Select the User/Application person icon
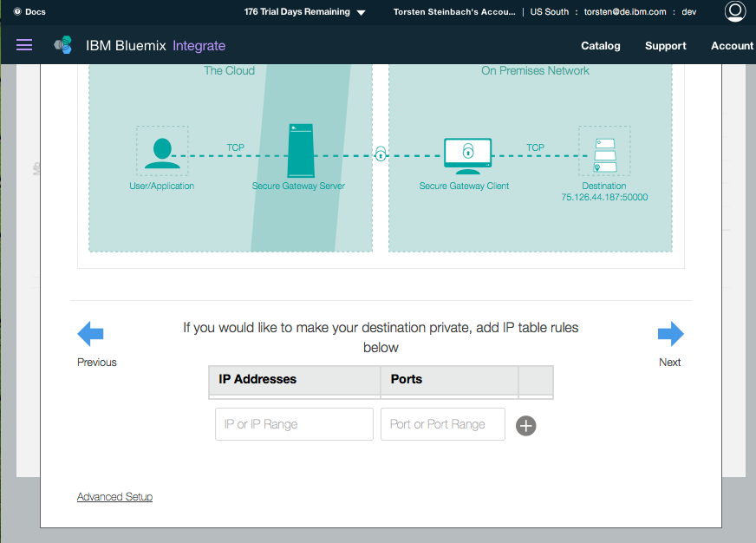This screenshot has width=756, height=543. pyautogui.click(x=162, y=154)
